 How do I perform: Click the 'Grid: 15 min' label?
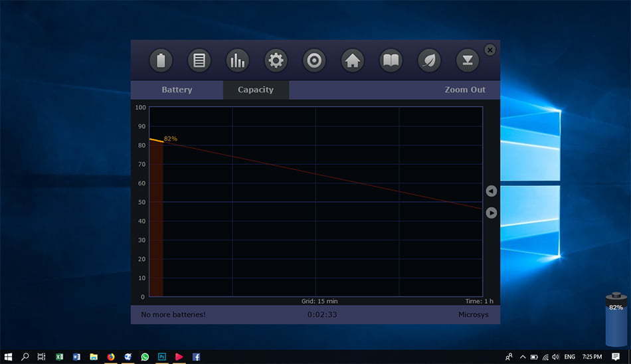click(x=319, y=301)
